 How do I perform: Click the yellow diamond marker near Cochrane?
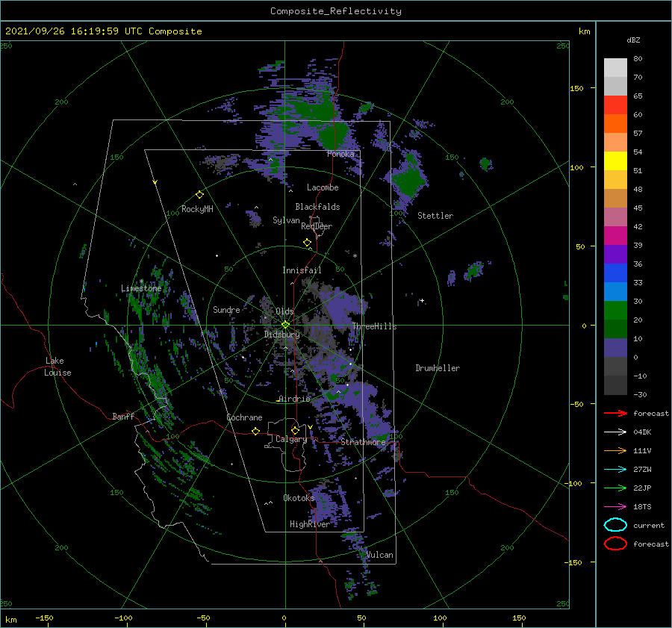click(x=256, y=432)
